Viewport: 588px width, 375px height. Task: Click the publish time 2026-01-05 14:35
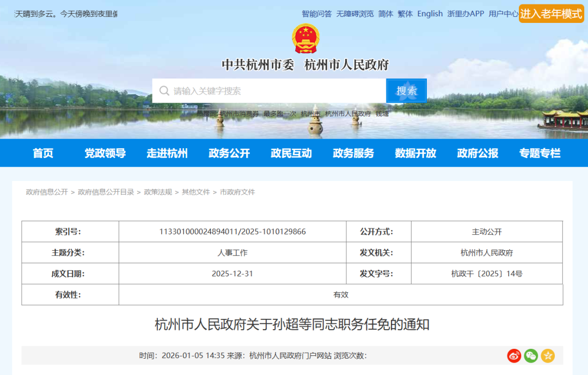(193, 355)
